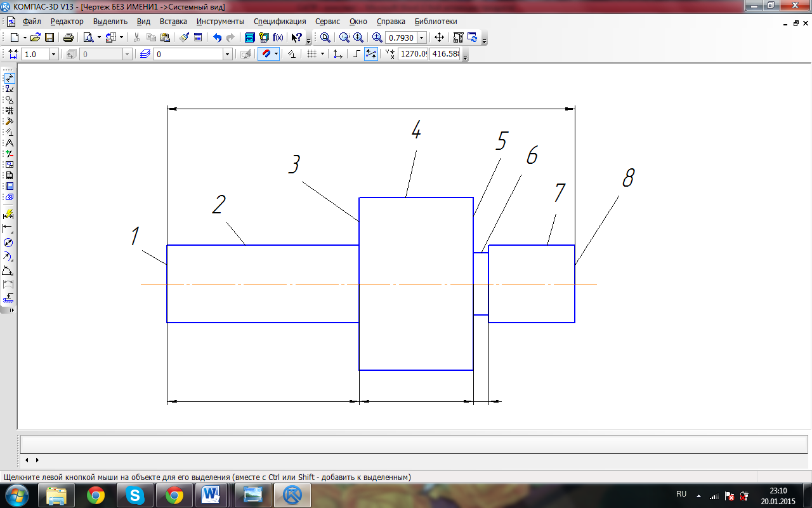Open the current view scale 1.0 dropdown
This screenshot has width=812, height=508.
(x=53, y=54)
